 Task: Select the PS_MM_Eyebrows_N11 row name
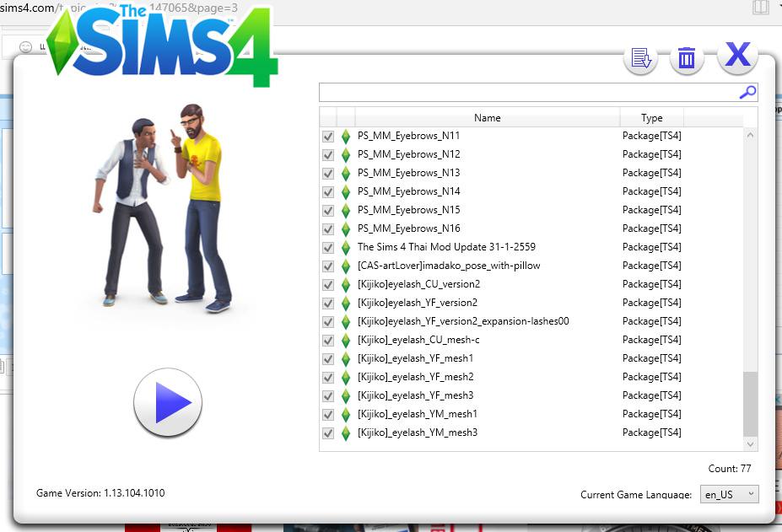point(408,136)
